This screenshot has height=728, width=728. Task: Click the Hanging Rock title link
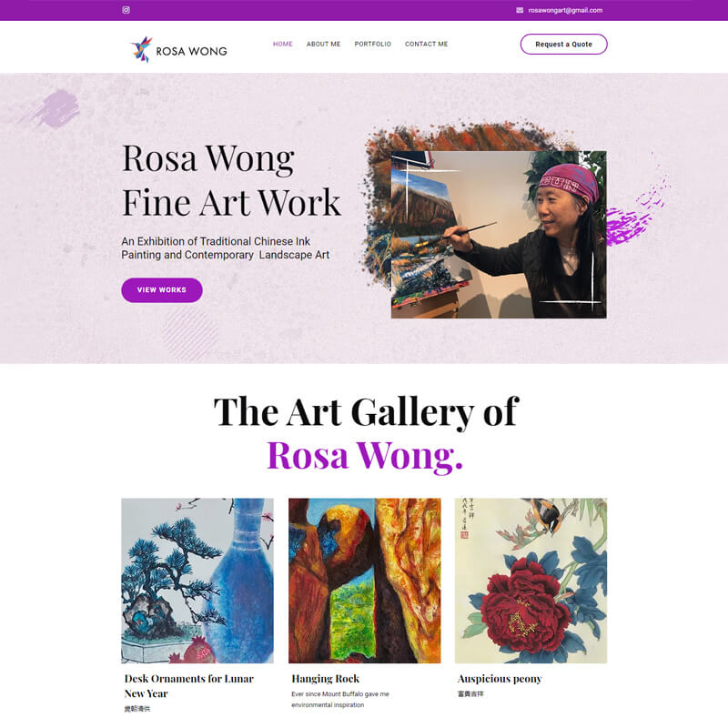[326, 679]
